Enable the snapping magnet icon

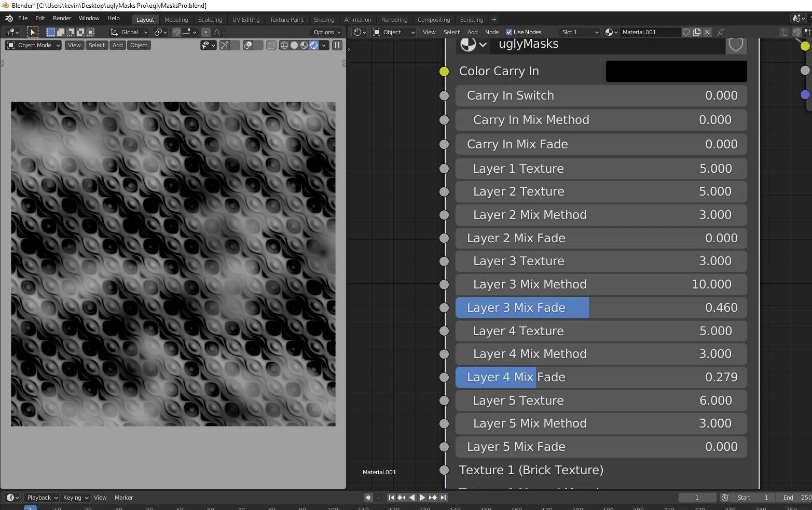175,32
